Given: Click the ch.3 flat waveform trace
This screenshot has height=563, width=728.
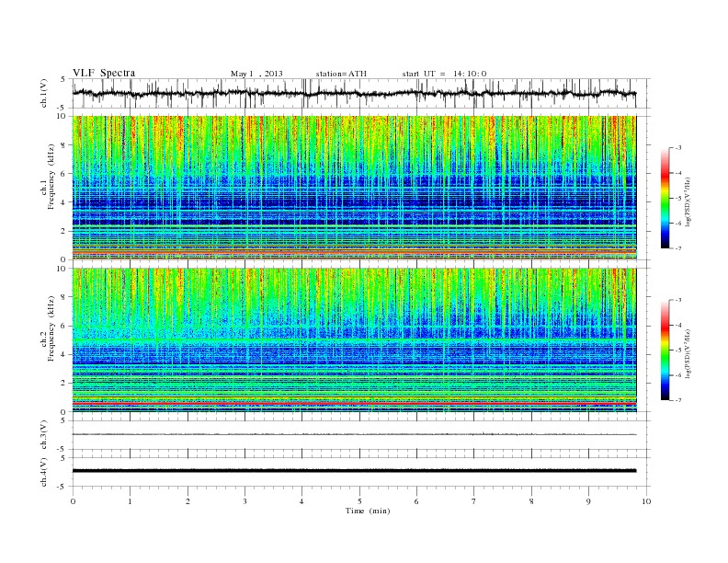Looking at the screenshot, I should 354,434.
